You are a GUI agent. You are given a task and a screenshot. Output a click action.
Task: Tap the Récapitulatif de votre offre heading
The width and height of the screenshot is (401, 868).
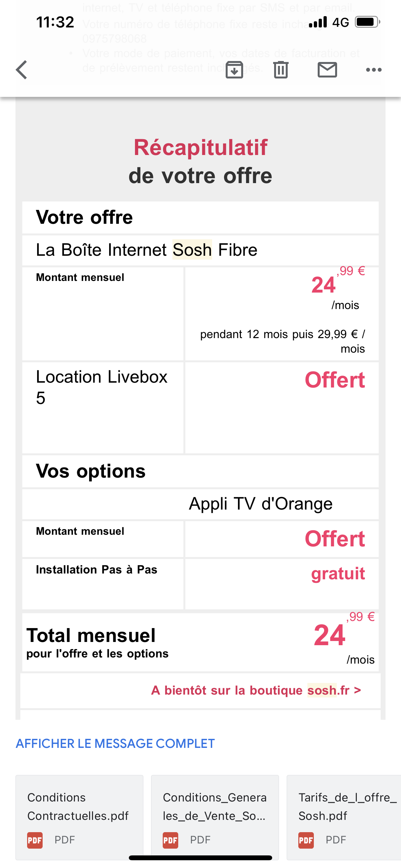point(200,161)
